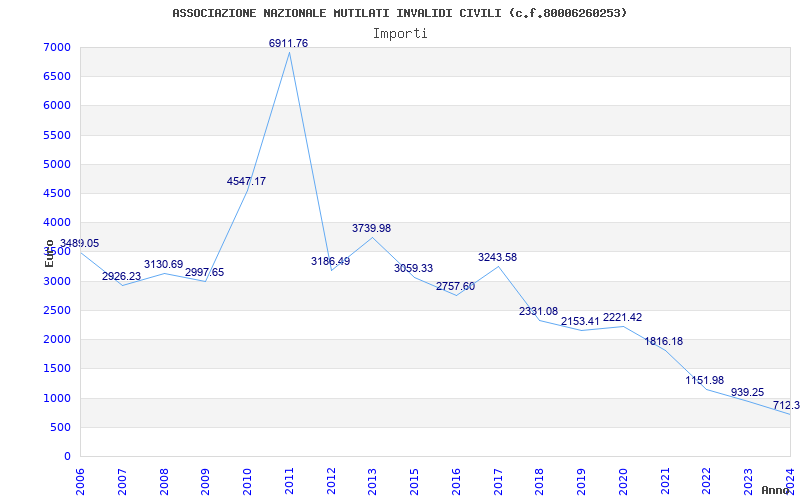Click the Euro y-axis title

point(49,254)
